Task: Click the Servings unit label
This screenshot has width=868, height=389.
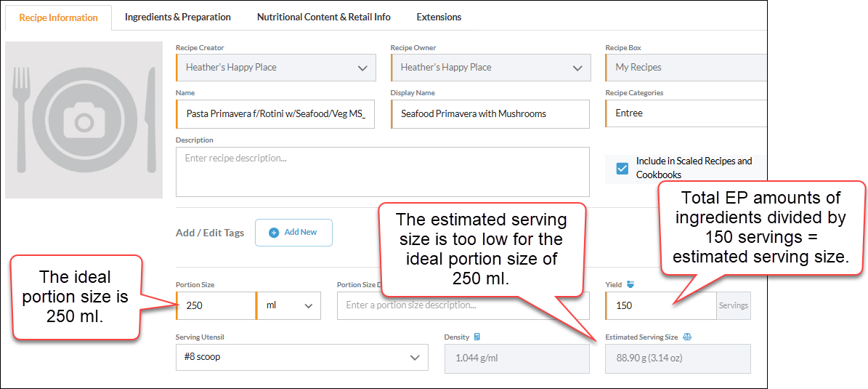Action: pos(734,306)
